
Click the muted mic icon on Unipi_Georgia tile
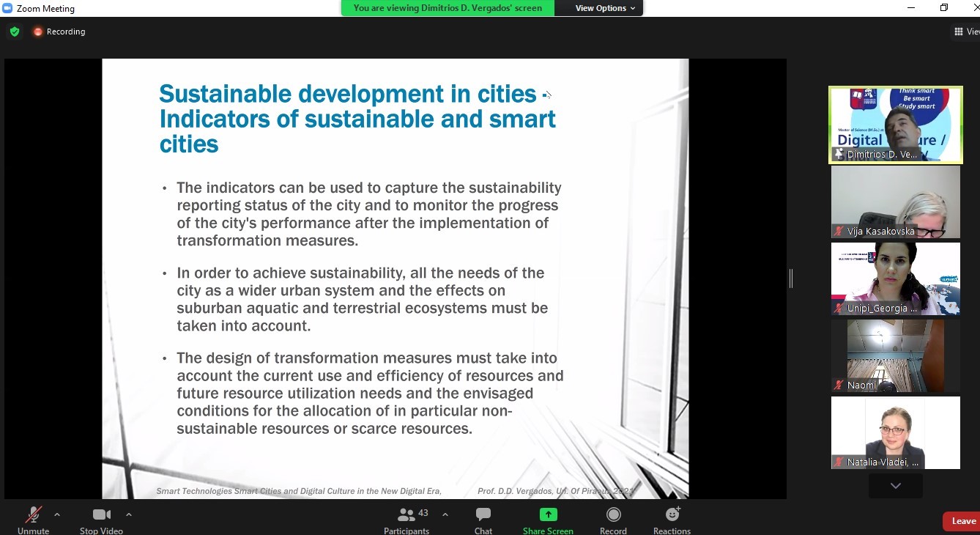click(x=839, y=309)
